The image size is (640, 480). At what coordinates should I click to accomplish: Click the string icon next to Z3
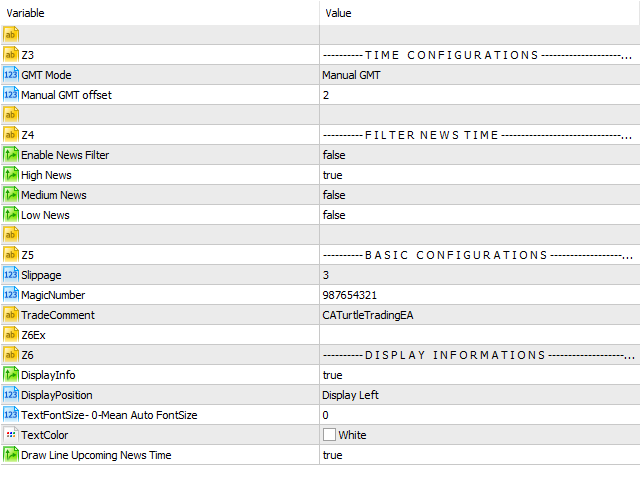tap(11, 55)
